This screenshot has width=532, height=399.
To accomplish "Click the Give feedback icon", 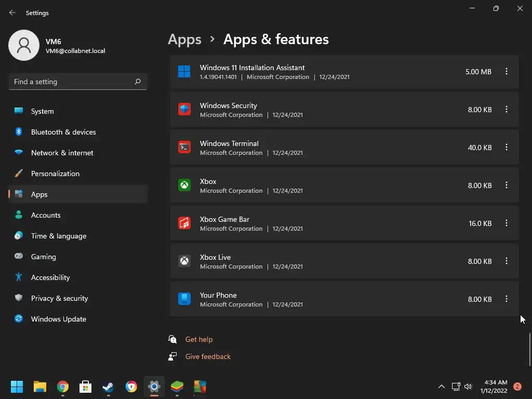I will click(172, 356).
